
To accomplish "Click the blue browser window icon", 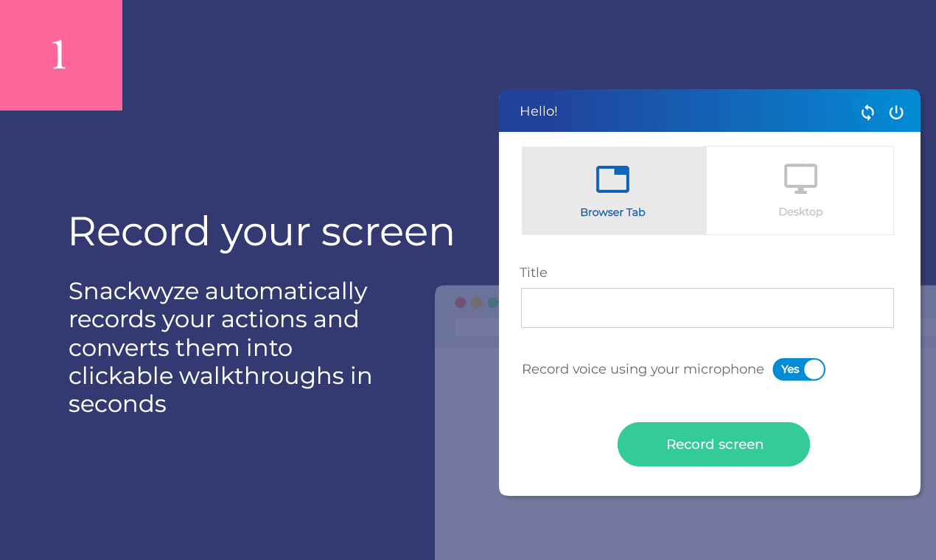I will [612, 179].
